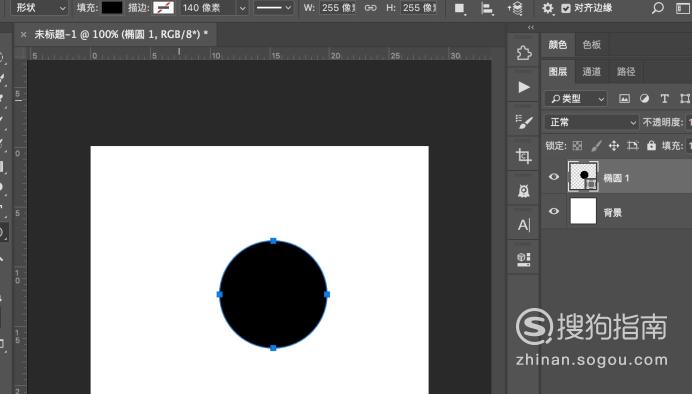Open the 正常 blend mode dropdown

point(591,122)
